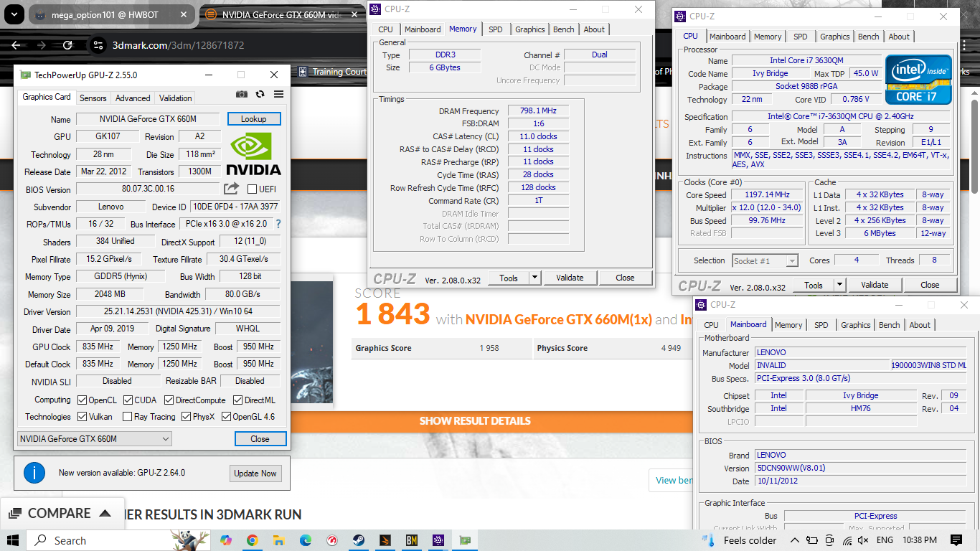The height and width of the screenshot is (551, 980).
Task: Toggle the PhysX checkbox
Action: point(186,416)
